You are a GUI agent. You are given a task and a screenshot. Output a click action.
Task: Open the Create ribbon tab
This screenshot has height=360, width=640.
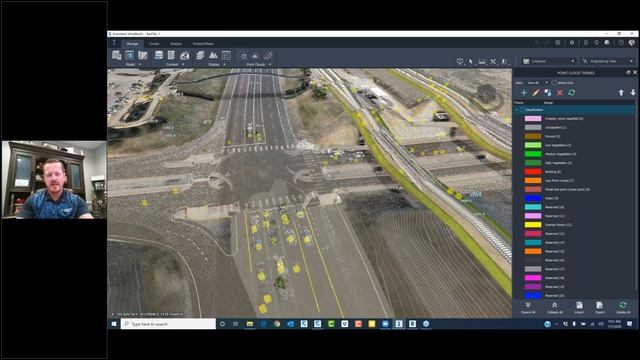pyautogui.click(x=154, y=44)
